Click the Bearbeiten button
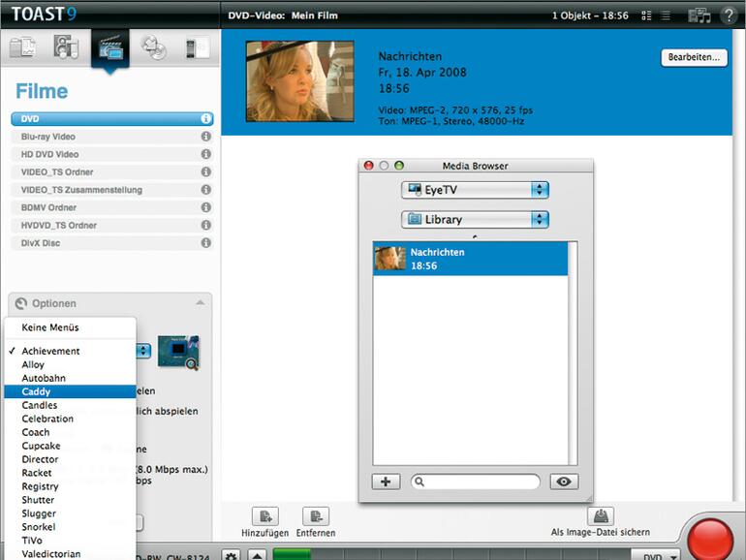The height and width of the screenshot is (560, 746). 694,57
